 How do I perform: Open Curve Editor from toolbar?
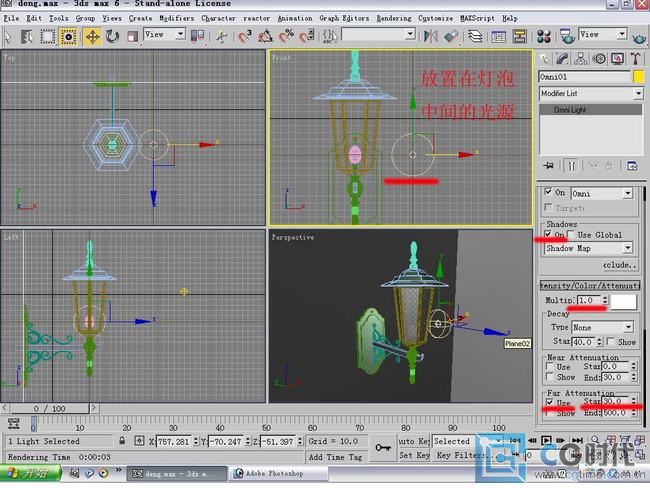coord(499,36)
